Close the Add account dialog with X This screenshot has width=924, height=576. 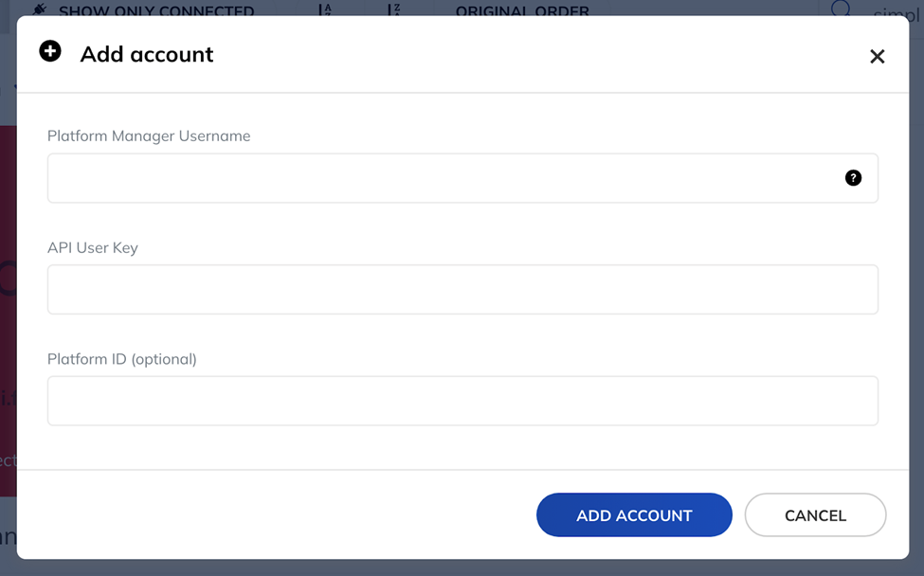(x=877, y=57)
